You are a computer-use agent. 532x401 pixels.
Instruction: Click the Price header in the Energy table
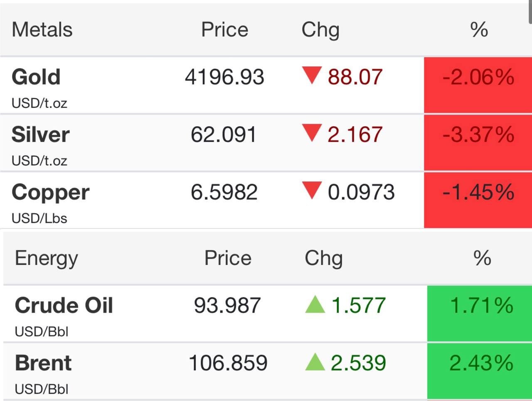pos(228,258)
